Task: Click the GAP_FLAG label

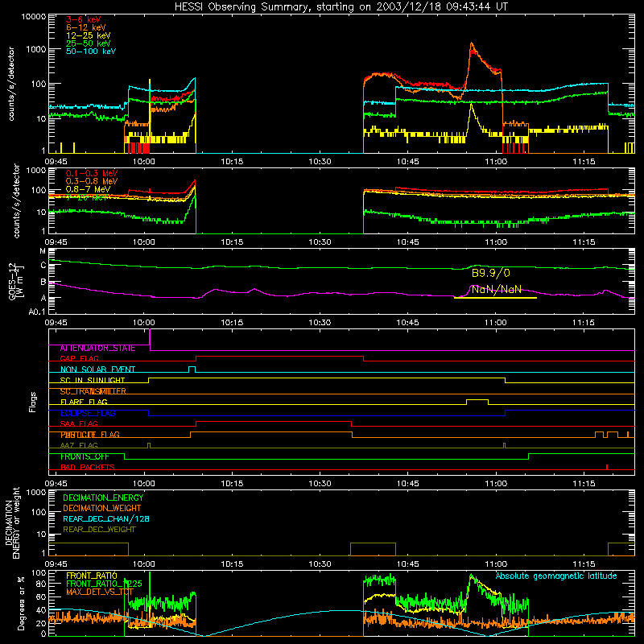Action: point(79,358)
